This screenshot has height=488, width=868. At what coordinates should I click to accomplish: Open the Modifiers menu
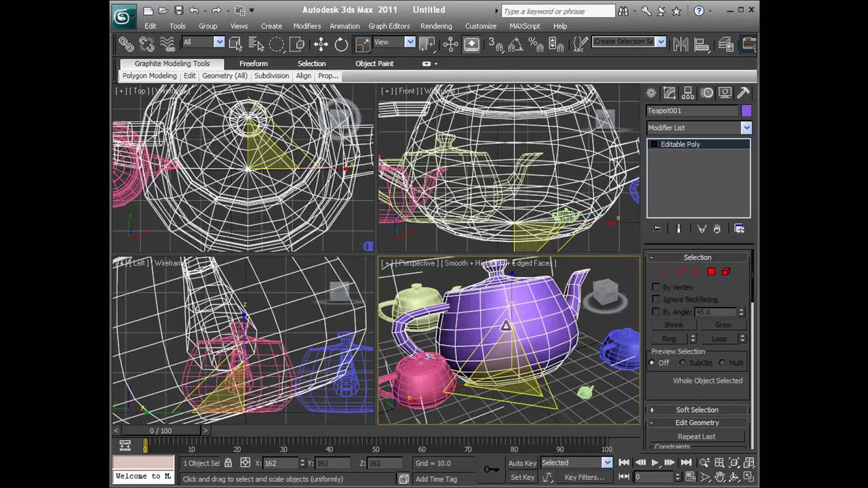pos(307,26)
